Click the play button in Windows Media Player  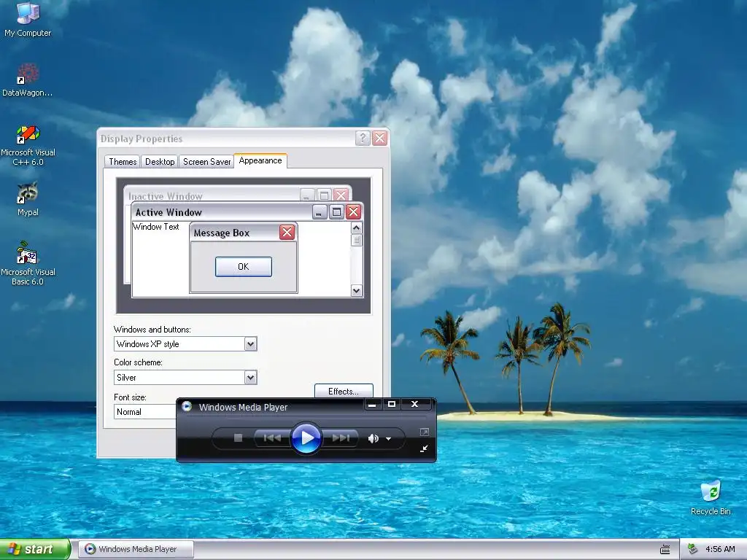pyautogui.click(x=306, y=437)
